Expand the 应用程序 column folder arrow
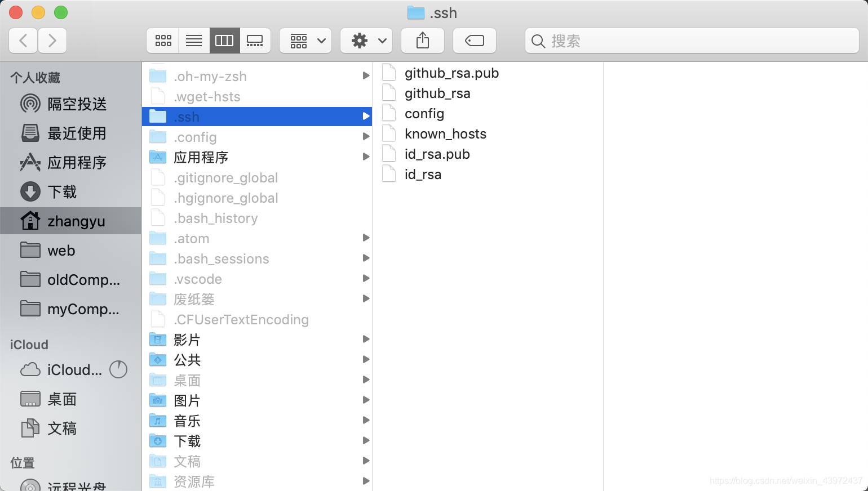The width and height of the screenshot is (868, 491). click(x=366, y=157)
